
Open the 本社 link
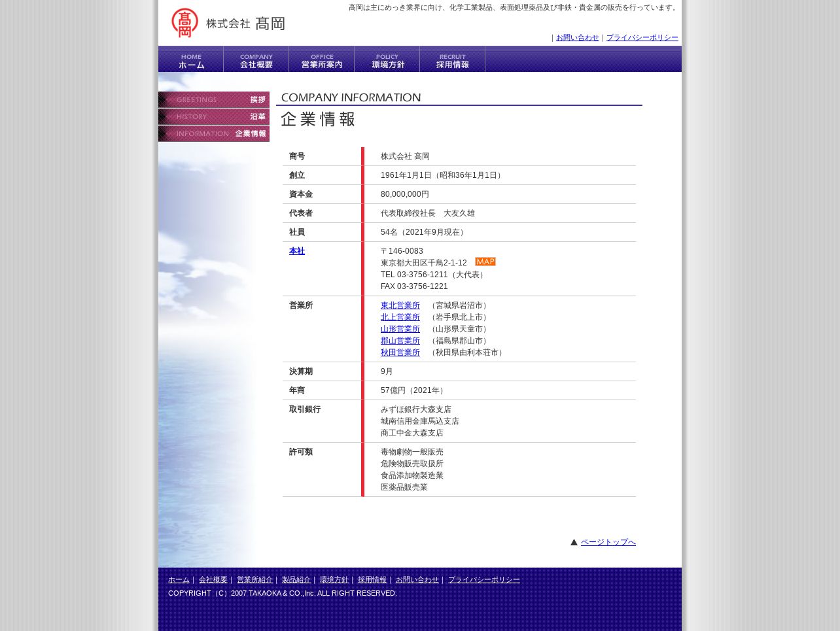coord(297,251)
